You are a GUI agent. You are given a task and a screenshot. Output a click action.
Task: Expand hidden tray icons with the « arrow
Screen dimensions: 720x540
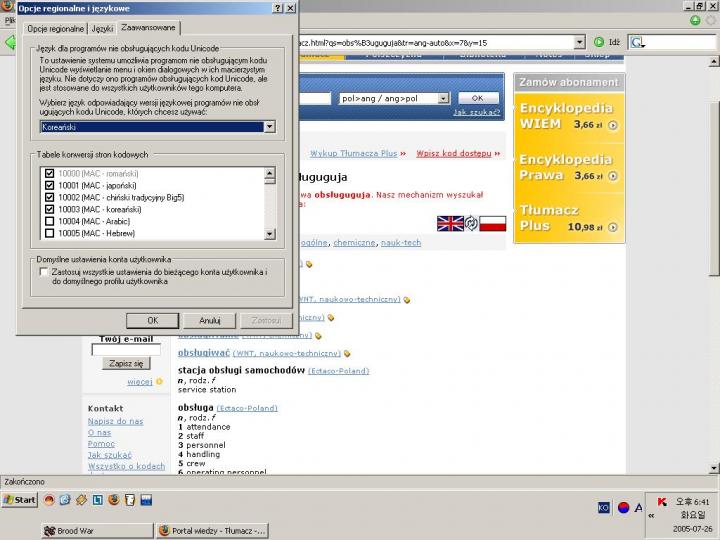coord(651,516)
